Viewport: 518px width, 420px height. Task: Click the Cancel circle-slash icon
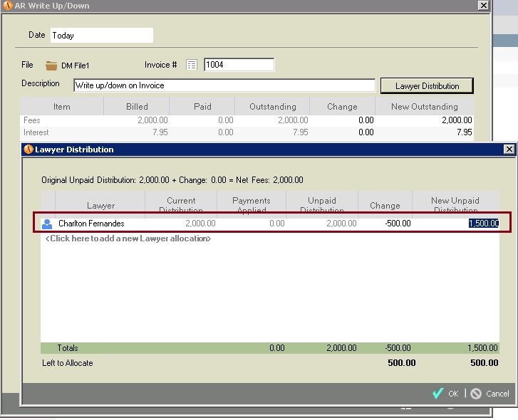click(476, 393)
